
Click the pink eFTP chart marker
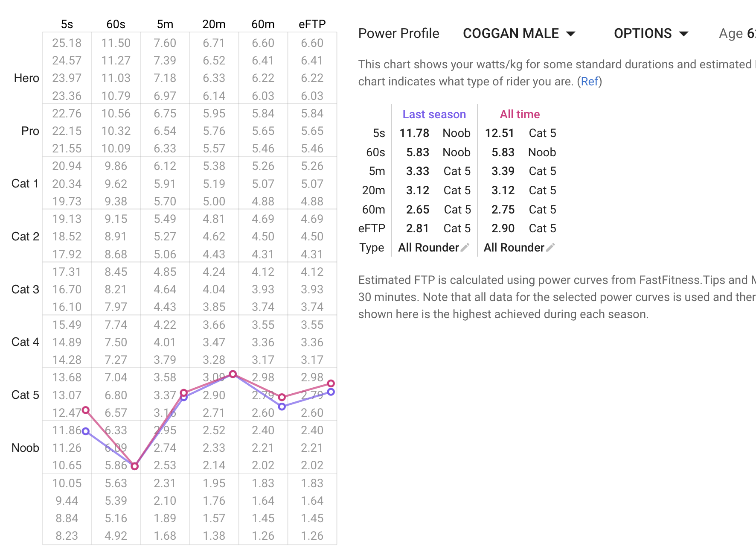331,383
